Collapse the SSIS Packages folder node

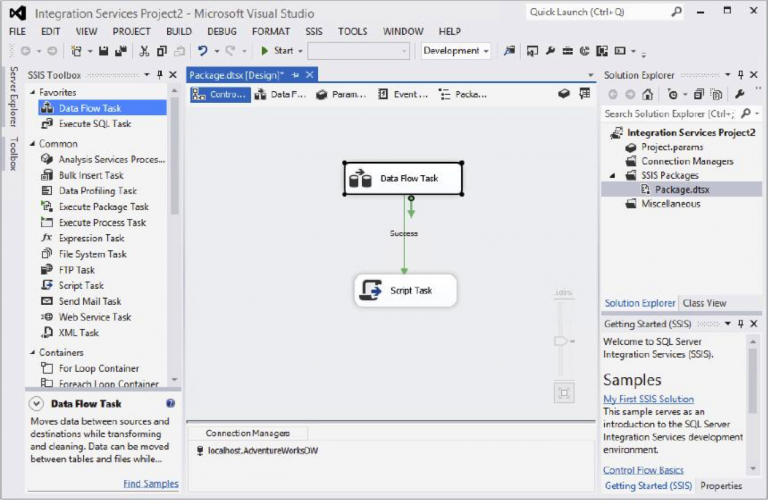point(613,175)
